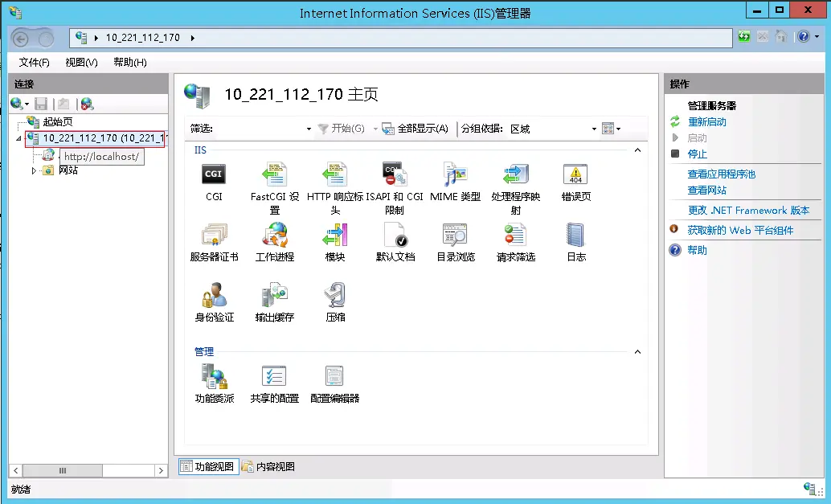Screen dimensions: 831x504
Task: Select 网站 folder in connections tree
Action: coord(68,170)
